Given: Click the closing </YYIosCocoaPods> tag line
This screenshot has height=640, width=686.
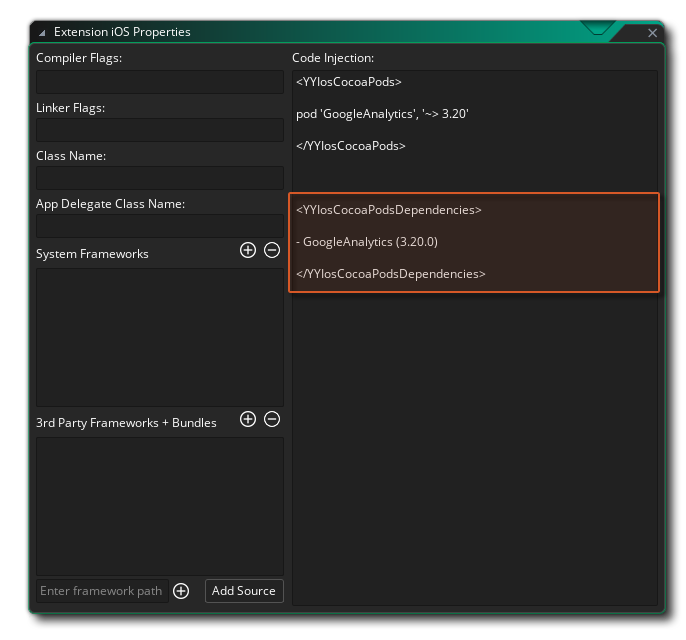Looking at the screenshot, I should click(350, 146).
